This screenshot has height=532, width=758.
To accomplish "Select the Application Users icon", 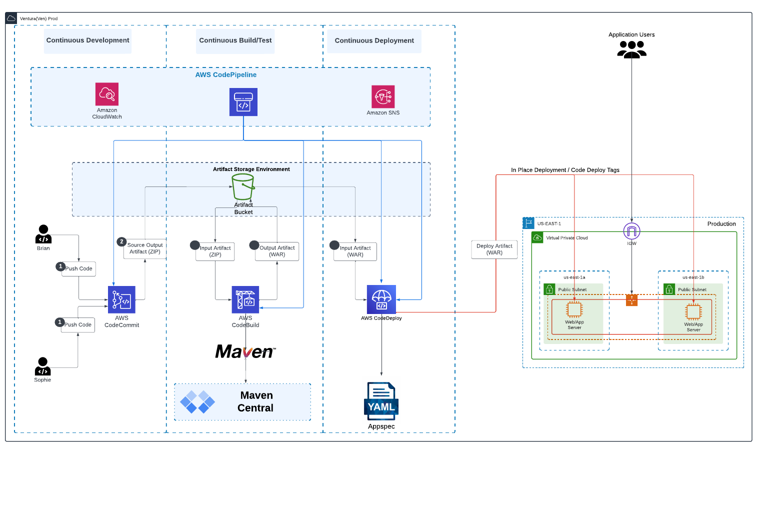I will coord(631,49).
